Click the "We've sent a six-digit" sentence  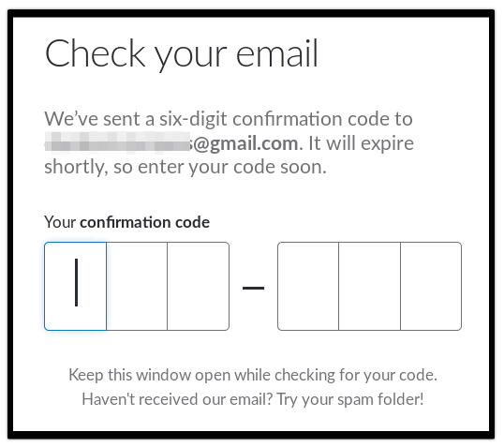(x=229, y=119)
